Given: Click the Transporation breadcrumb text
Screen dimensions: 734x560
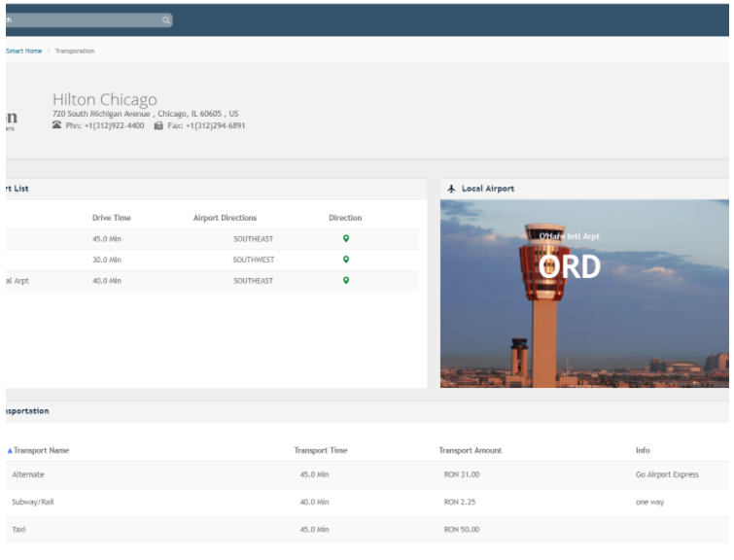Looking at the screenshot, I should [x=75, y=51].
